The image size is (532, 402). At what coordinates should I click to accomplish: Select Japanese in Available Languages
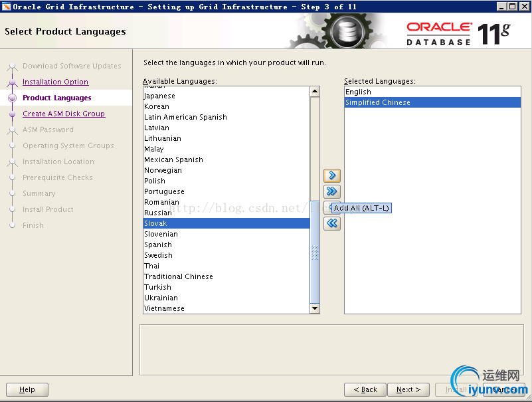point(226,96)
